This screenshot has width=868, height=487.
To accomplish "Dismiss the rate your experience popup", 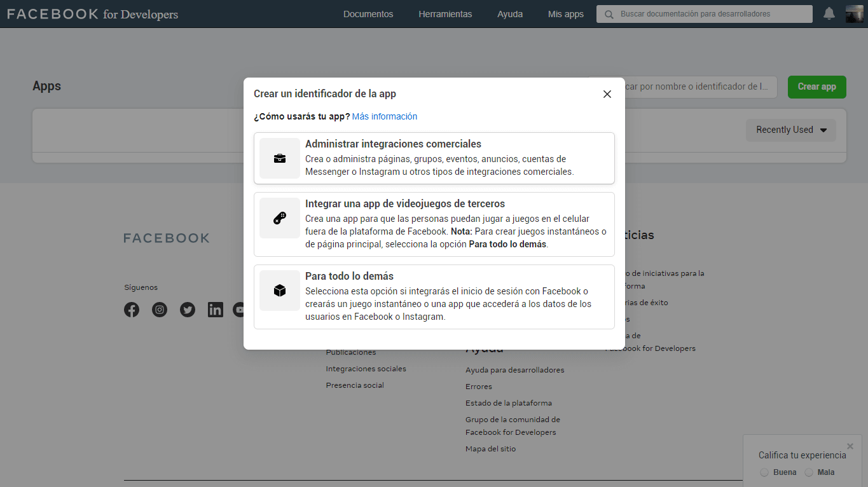I will pyautogui.click(x=850, y=446).
